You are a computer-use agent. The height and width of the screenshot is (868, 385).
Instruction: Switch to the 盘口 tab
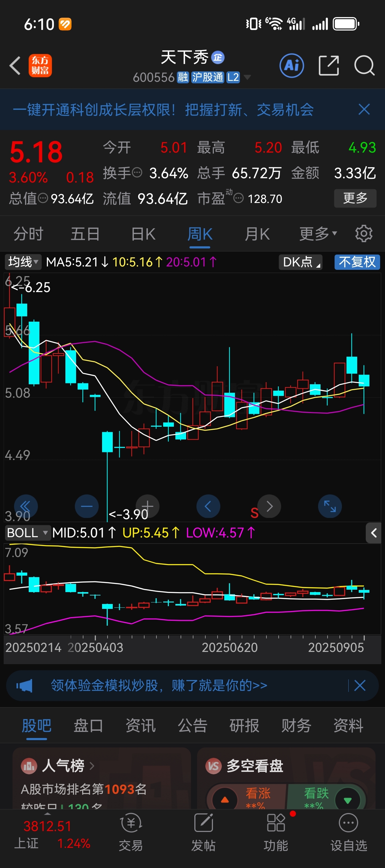click(88, 725)
